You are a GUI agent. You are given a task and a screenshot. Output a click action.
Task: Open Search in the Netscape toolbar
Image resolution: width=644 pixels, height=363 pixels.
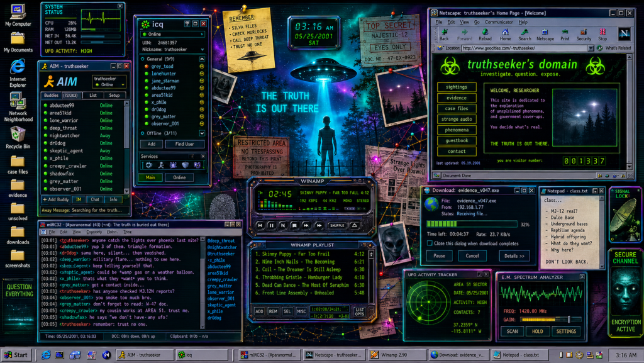click(525, 35)
